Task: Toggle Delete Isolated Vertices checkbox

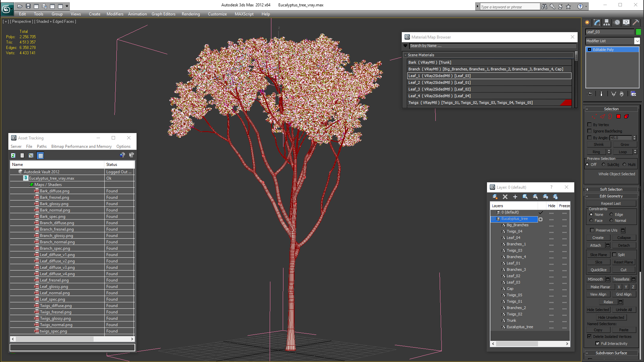Action: click(x=589, y=337)
